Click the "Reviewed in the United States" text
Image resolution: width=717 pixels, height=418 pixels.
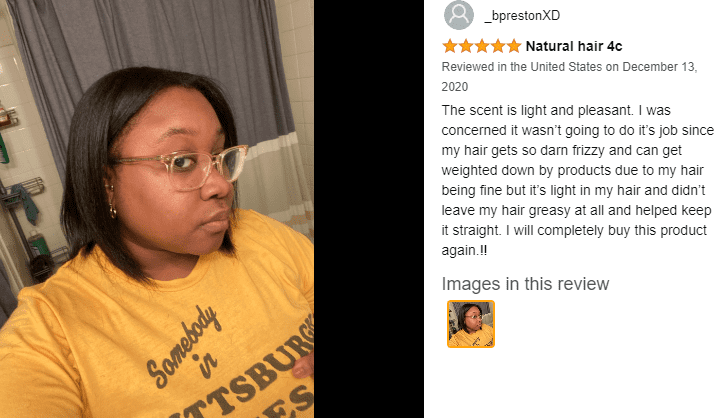[522, 67]
